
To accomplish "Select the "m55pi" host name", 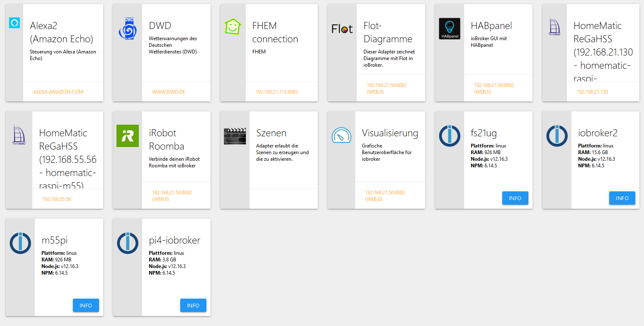I will pyautogui.click(x=55, y=240).
